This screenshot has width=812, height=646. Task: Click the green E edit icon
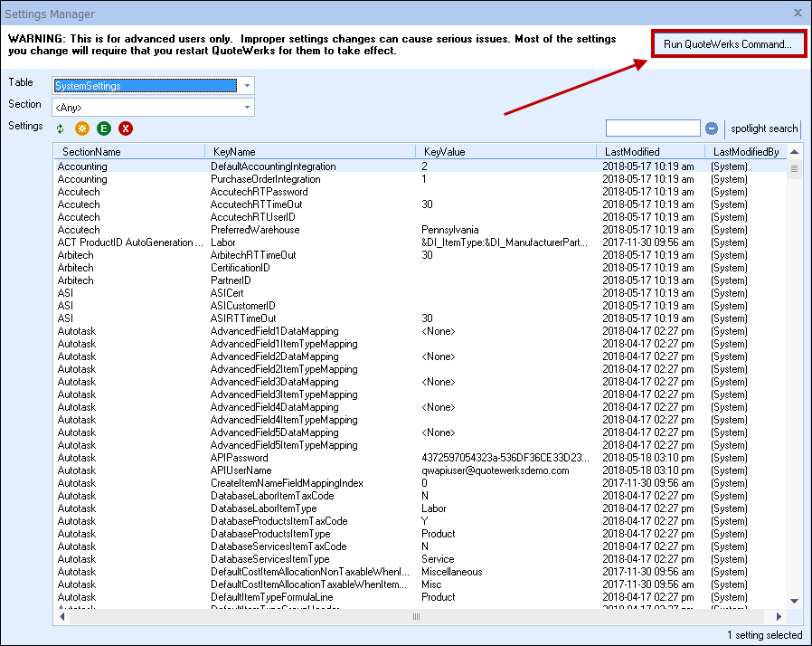point(104,129)
